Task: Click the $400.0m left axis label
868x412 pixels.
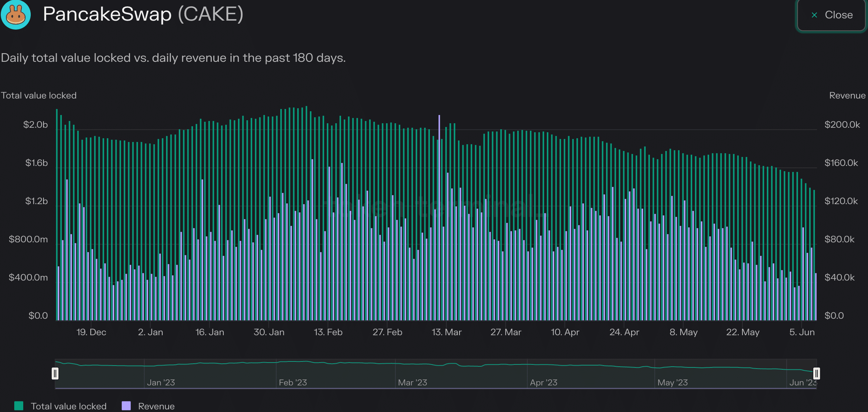Action: click(28, 278)
